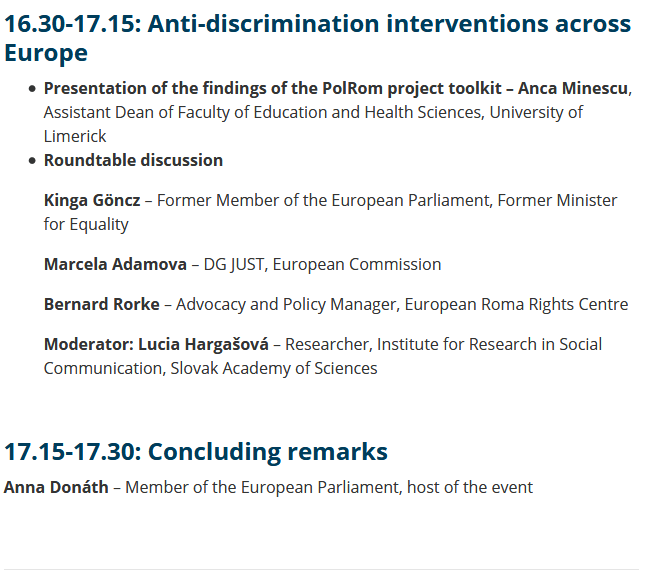Click the first bullet point marker
This screenshot has width=654, height=578.
click(32, 89)
